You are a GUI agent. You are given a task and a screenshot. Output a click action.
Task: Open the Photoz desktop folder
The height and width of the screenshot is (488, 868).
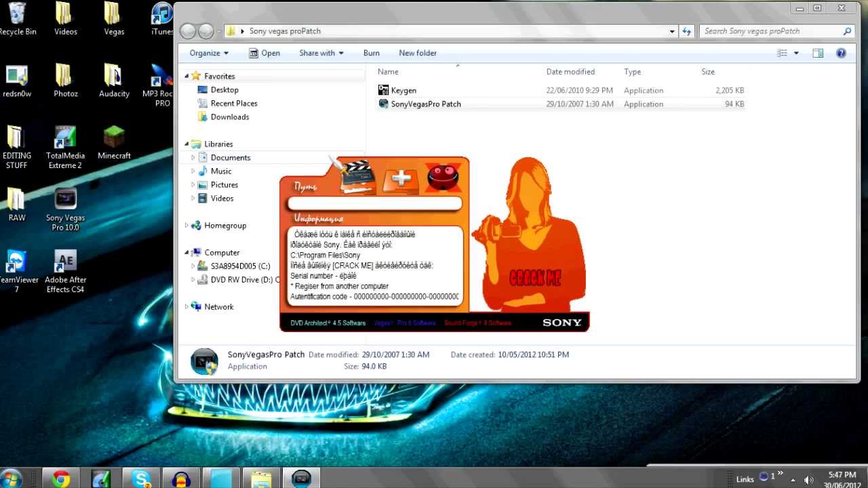click(x=65, y=81)
